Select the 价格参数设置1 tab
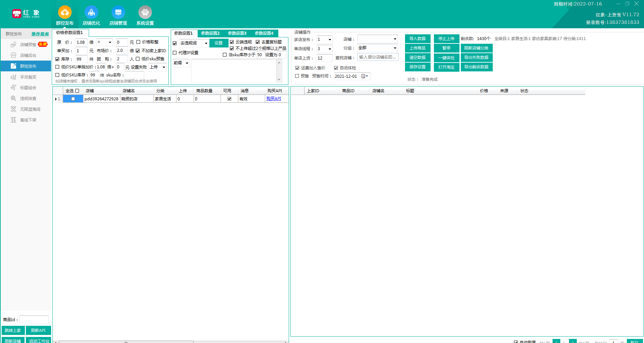Image resolution: width=644 pixels, height=343 pixels. pyautogui.click(x=69, y=33)
